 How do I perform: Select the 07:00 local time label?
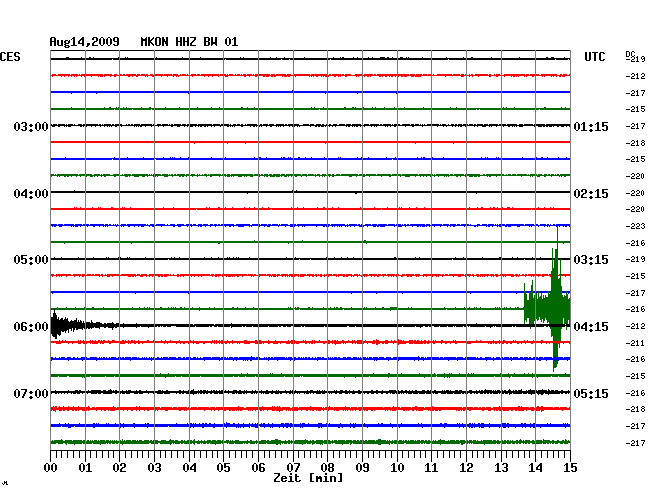coord(31,393)
